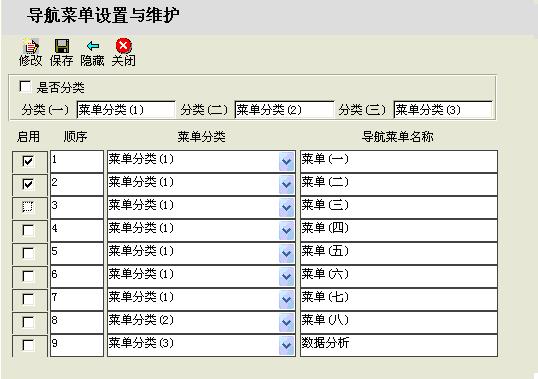Uncheck the enable checkbox for row 1
Screen dimensions: 538x379
(28, 161)
